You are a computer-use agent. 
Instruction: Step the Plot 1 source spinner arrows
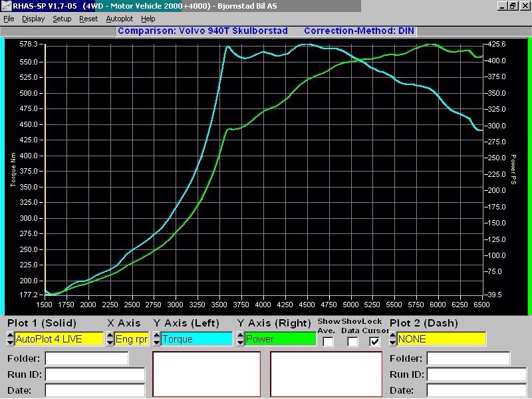[x=11, y=339]
